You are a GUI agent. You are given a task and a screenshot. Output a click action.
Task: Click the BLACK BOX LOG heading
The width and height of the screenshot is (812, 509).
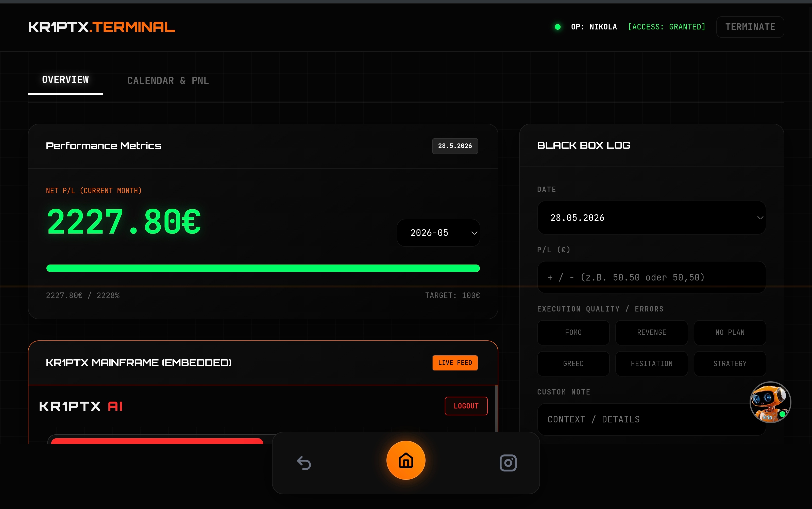[x=584, y=145]
